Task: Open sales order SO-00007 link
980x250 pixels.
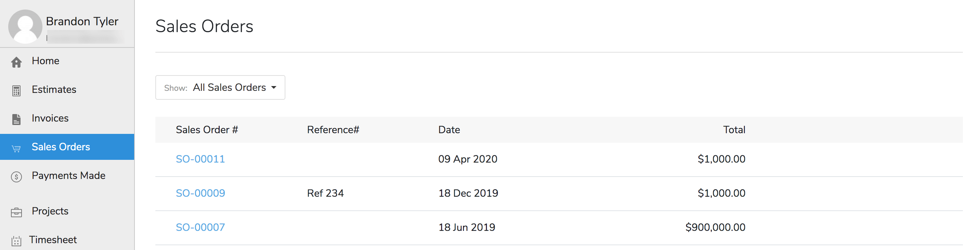Action: (x=200, y=227)
